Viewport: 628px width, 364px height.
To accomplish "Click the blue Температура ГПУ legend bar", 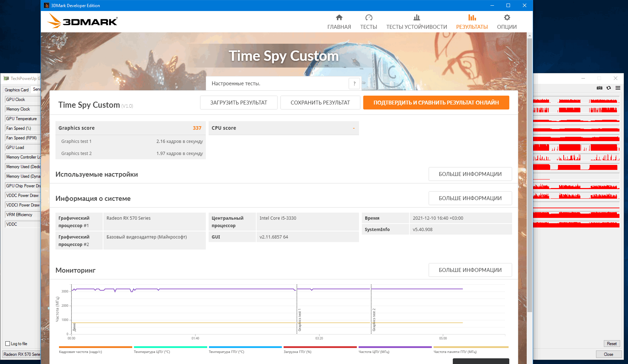I will (x=245, y=347).
